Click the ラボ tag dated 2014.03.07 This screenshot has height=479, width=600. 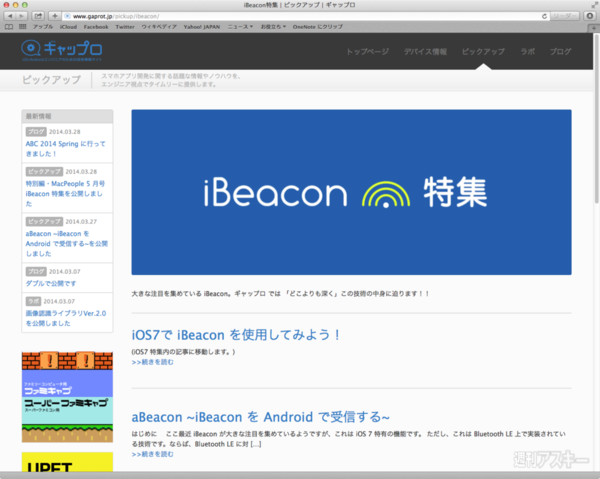pos(33,301)
